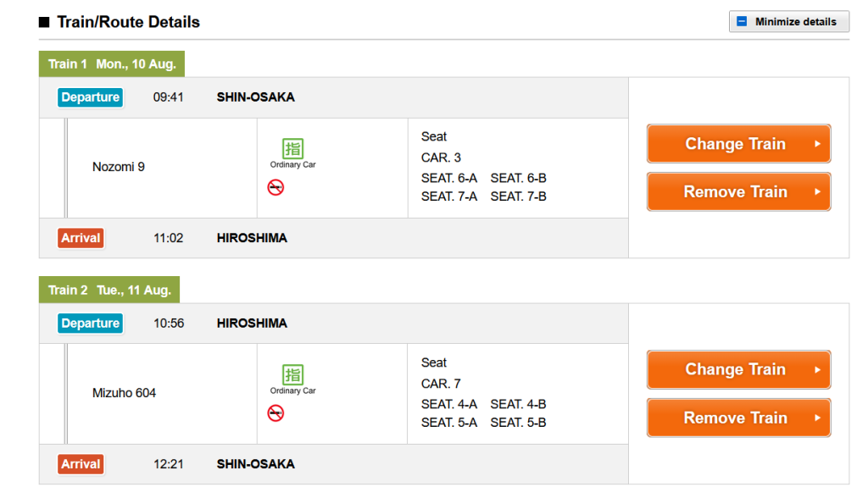Click the Minimize details button

789,21
